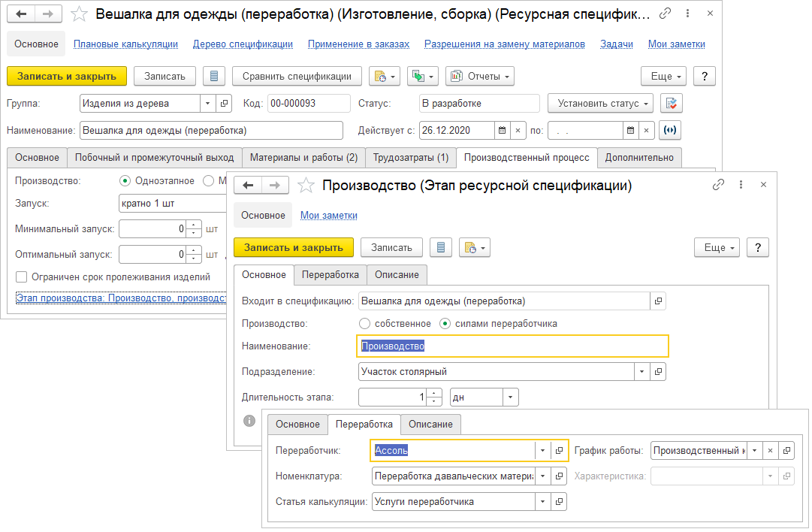Screen dimensions: 812x532
Task: Open Подразделение record with open-form icon
Action: coord(658,371)
